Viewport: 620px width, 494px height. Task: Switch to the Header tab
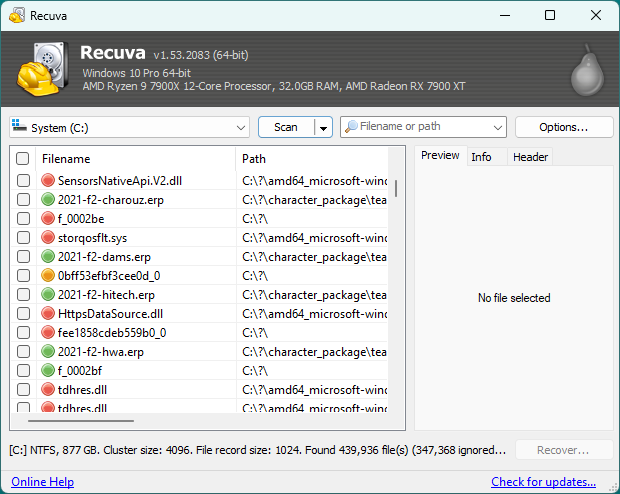point(530,157)
